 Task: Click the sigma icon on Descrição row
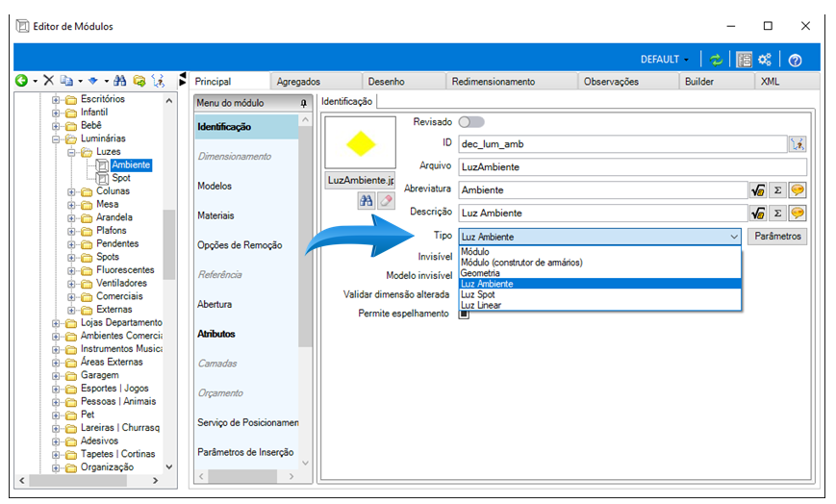pos(778,214)
